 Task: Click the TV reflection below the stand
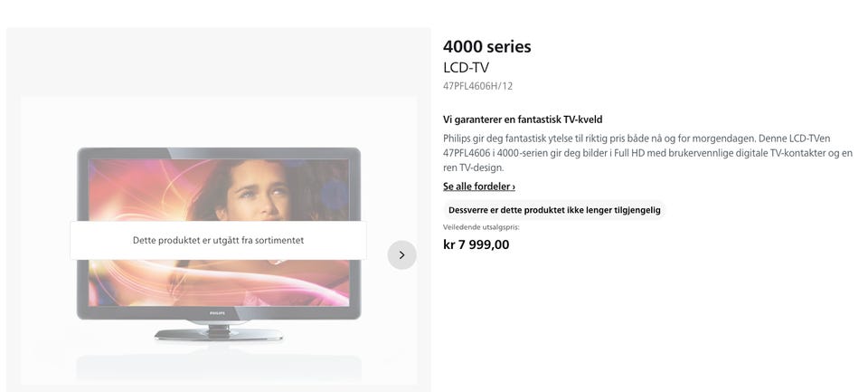(x=219, y=367)
